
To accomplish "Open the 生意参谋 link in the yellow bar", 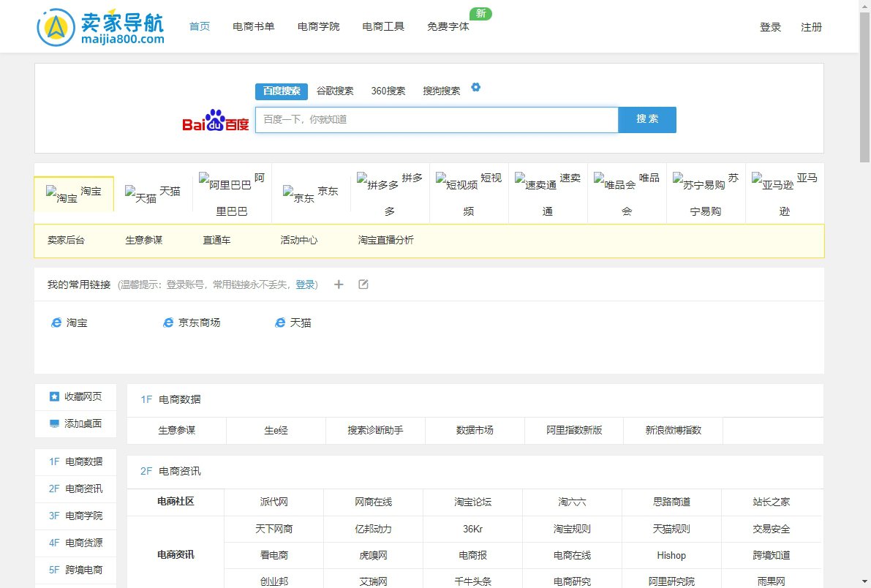I will (144, 240).
